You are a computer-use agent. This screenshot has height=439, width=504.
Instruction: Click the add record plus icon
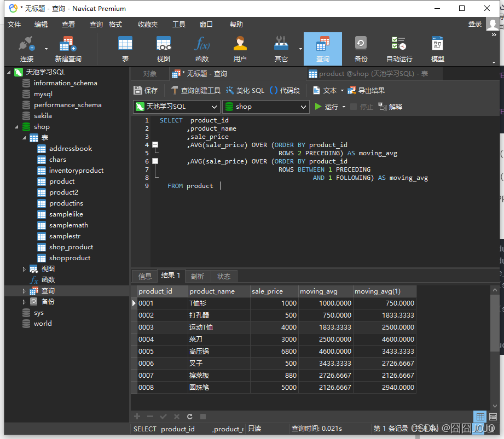point(137,417)
